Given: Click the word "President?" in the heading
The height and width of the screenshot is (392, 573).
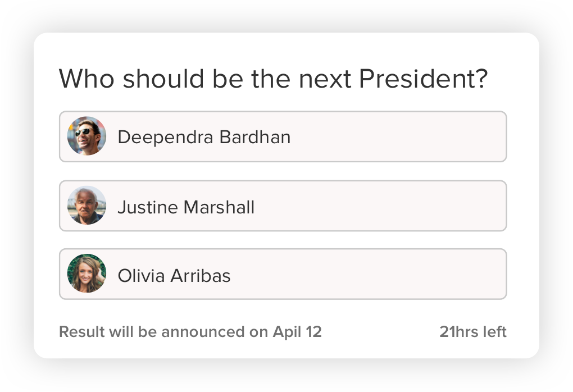Looking at the screenshot, I should [x=422, y=79].
